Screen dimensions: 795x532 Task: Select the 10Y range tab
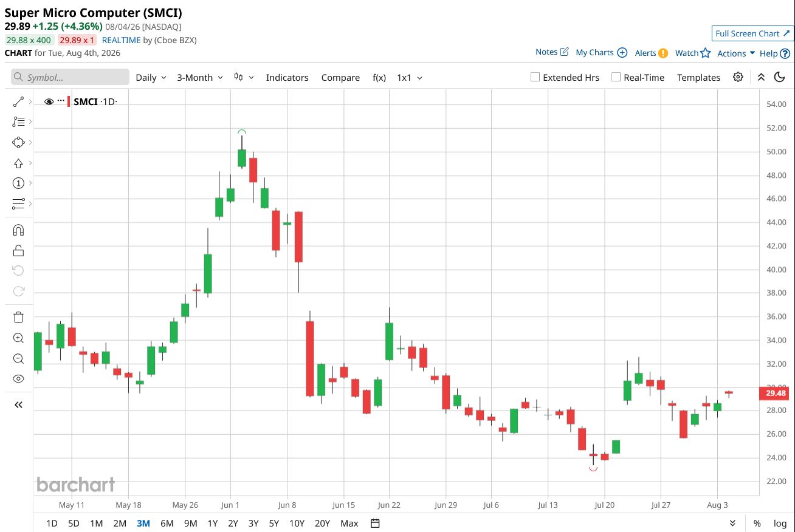(297, 523)
